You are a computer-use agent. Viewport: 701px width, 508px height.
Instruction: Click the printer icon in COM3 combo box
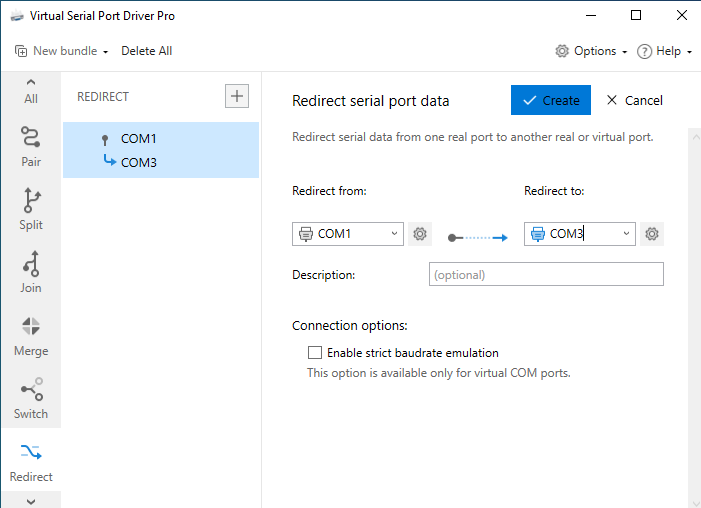[x=538, y=234]
